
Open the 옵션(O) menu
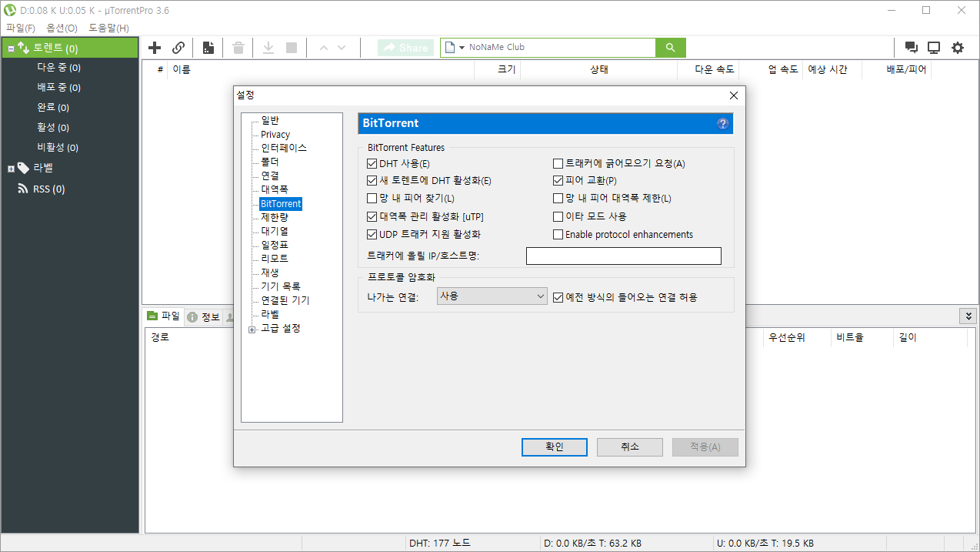pos(62,28)
